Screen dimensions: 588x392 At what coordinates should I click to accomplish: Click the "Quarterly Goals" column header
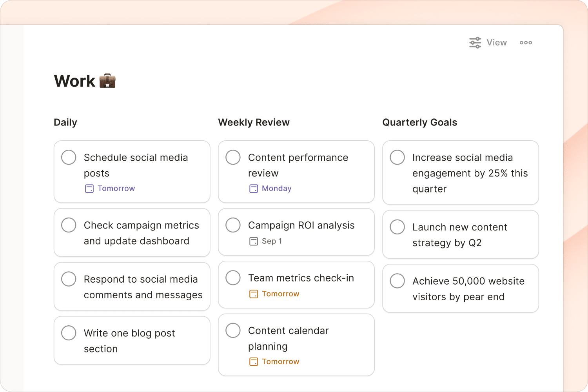(420, 122)
